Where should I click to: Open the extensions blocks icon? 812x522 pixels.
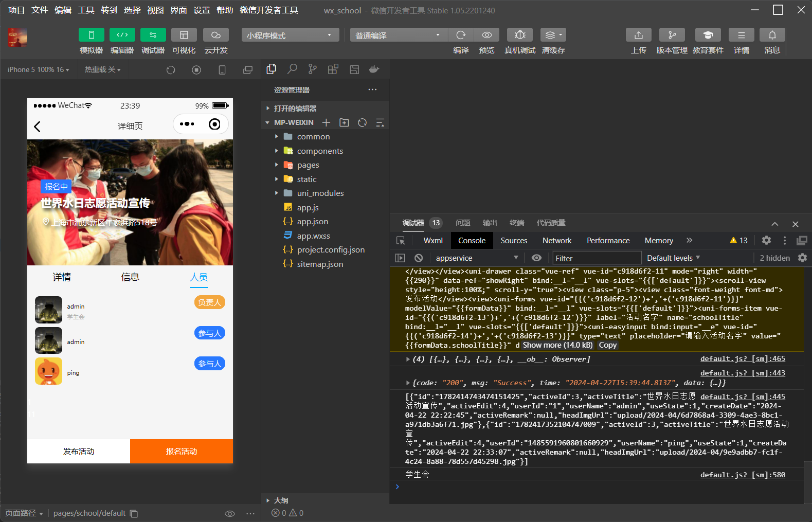[333, 69]
